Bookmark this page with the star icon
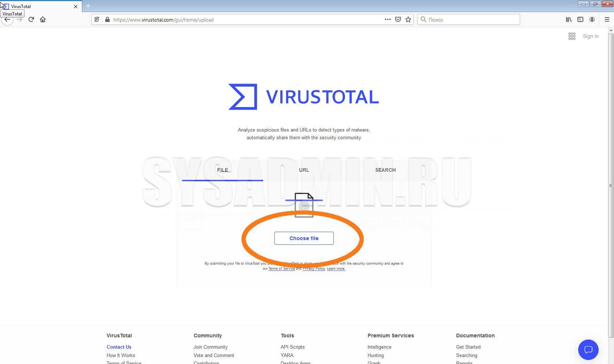Image resolution: width=614 pixels, height=364 pixels. tap(408, 20)
